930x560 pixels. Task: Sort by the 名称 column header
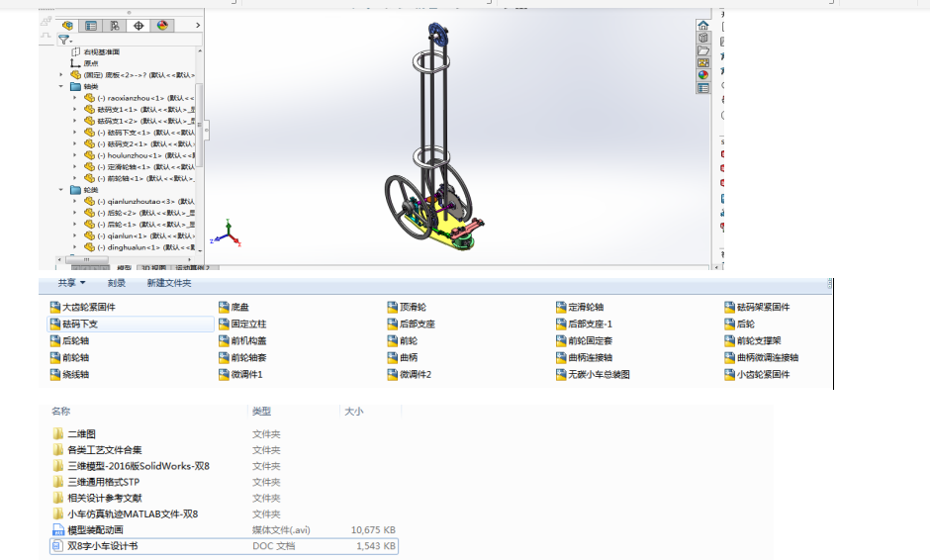tap(60, 412)
